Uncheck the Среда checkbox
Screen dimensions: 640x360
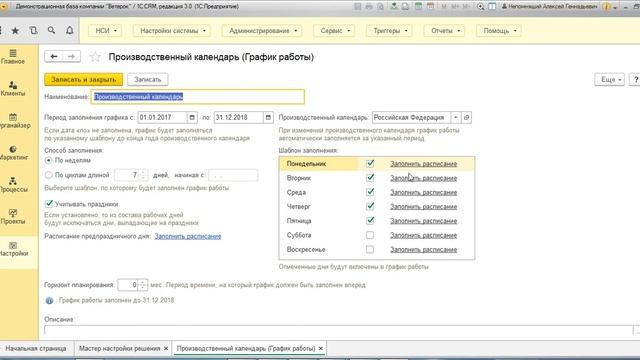(x=370, y=192)
